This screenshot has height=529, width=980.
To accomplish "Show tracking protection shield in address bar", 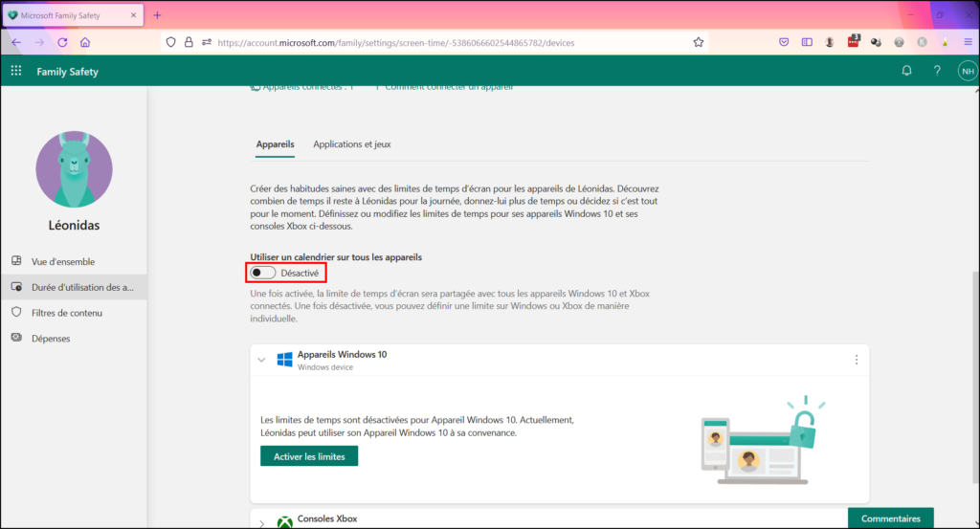I will (x=170, y=42).
